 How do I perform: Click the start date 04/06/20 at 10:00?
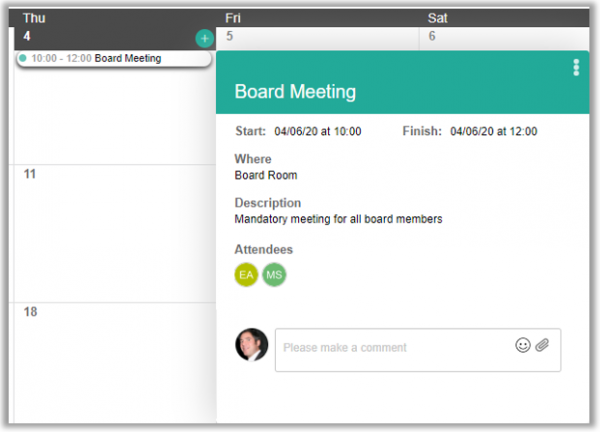click(x=318, y=131)
